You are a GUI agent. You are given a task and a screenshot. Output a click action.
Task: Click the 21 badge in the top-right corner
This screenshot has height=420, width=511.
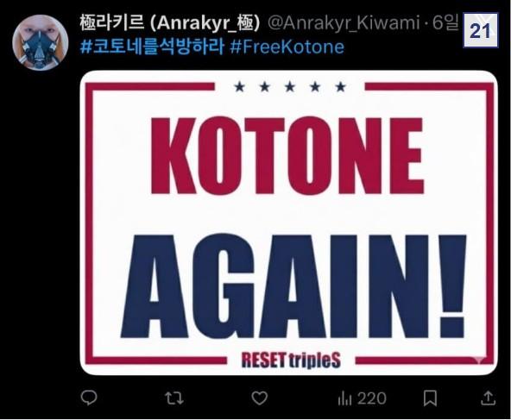[481, 30]
